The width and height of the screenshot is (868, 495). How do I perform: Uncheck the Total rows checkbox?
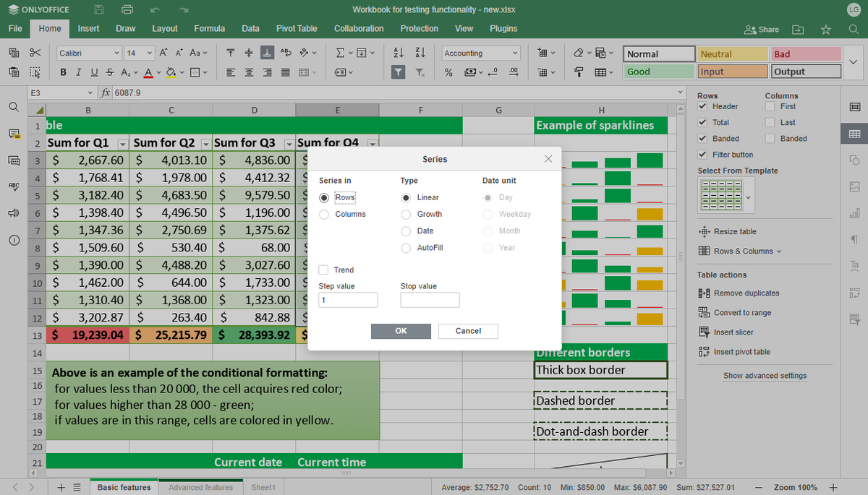(x=702, y=122)
